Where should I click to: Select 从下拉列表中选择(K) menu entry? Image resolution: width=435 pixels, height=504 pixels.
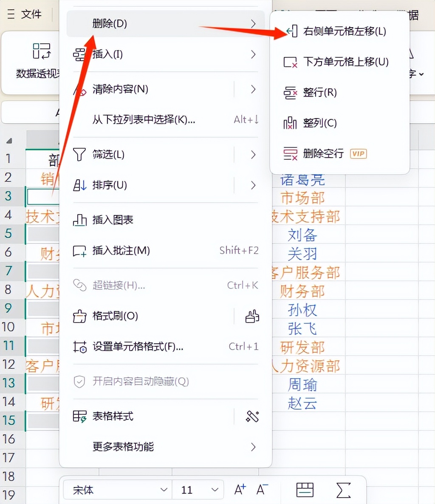[x=165, y=119]
